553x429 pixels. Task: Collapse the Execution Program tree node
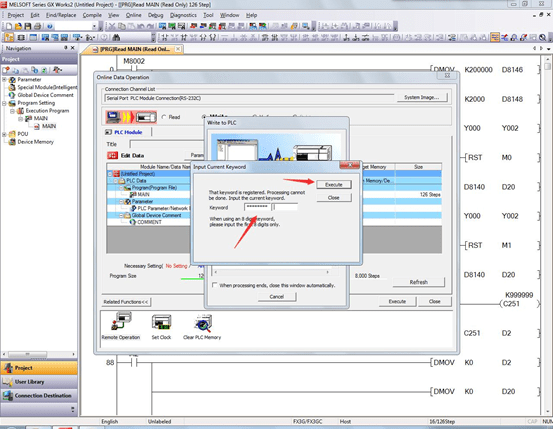click(x=12, y=111)
